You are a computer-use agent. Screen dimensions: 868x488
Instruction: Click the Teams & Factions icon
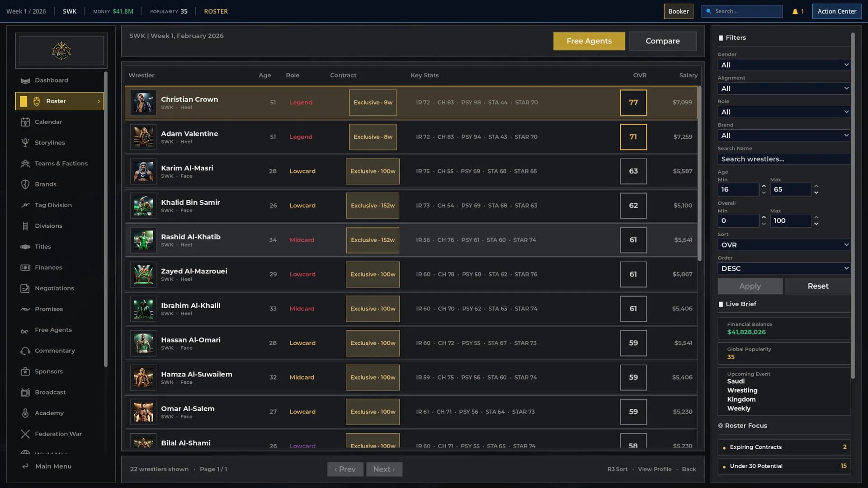[x=25, y=164]
